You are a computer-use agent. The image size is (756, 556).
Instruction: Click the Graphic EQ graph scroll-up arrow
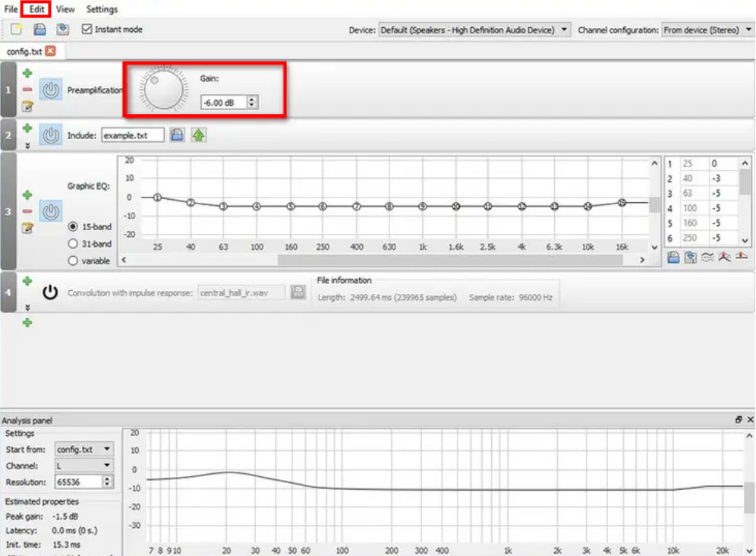click(654, 163)
